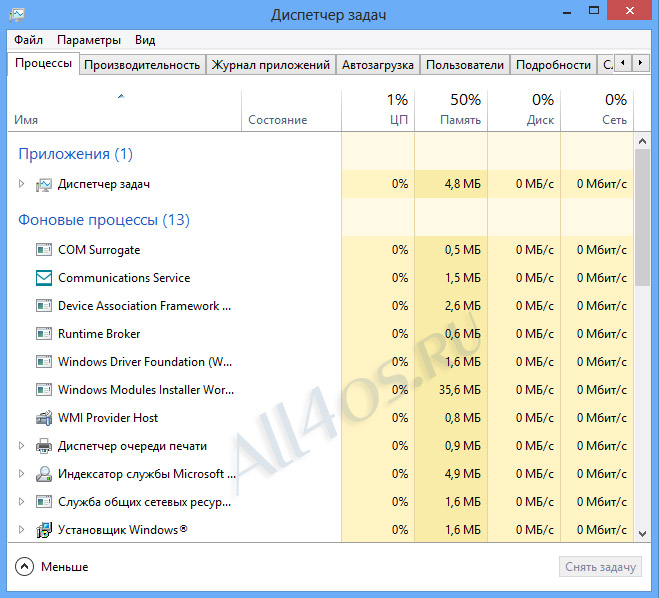Expand the Диспетчер задач app row

pyautogui.click(x=21, y=184)
